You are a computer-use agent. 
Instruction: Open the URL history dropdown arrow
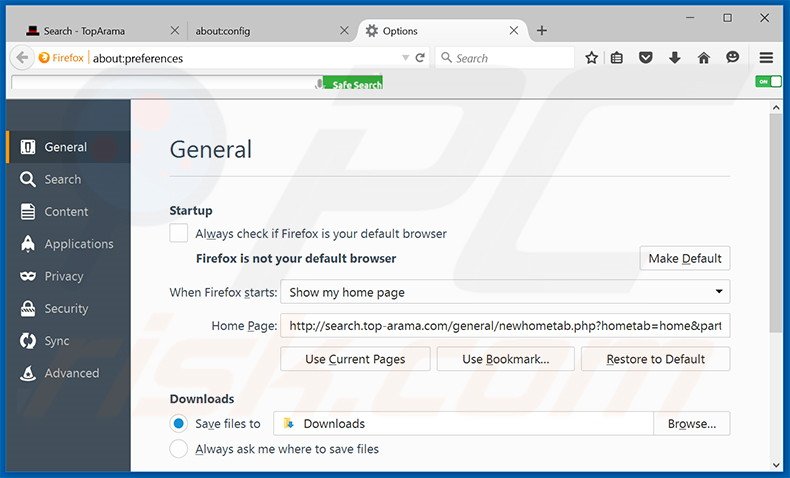(x=405, y=58)
